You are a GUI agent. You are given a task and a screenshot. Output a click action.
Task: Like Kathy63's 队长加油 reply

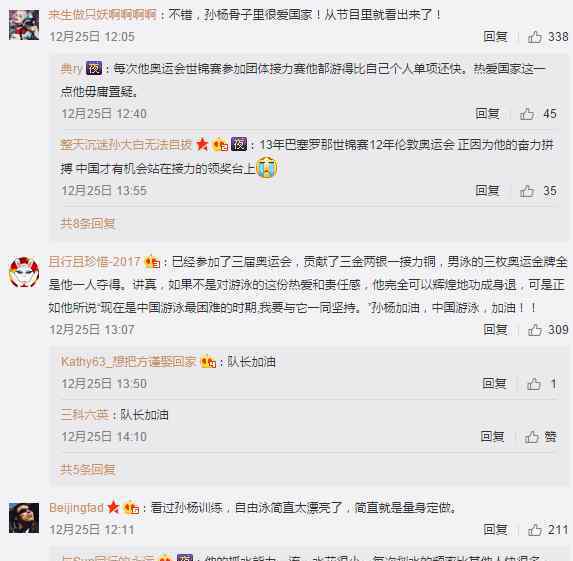pos(534,384)
